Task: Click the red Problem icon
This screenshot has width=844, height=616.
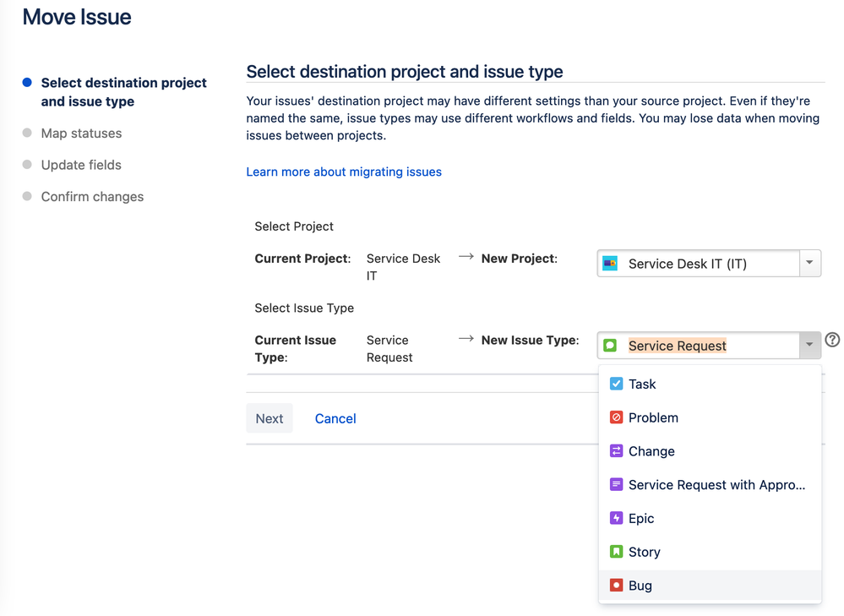Action: pos(616,417)
